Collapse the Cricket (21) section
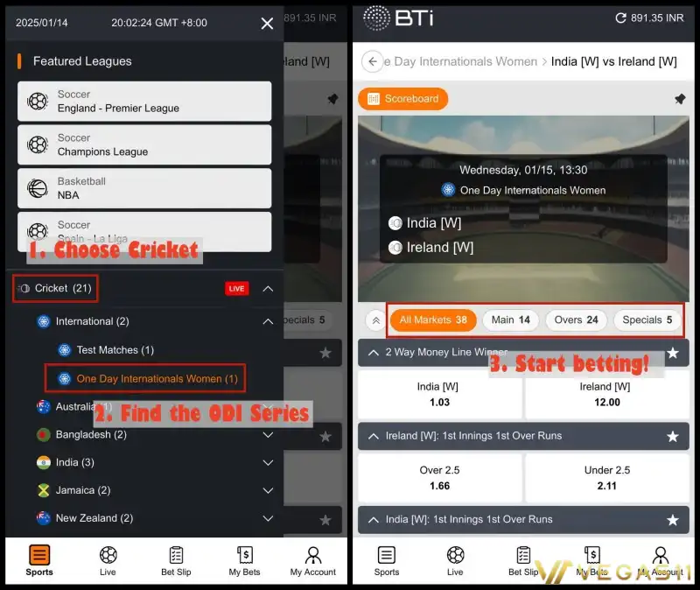 click(x=267, y=287)
